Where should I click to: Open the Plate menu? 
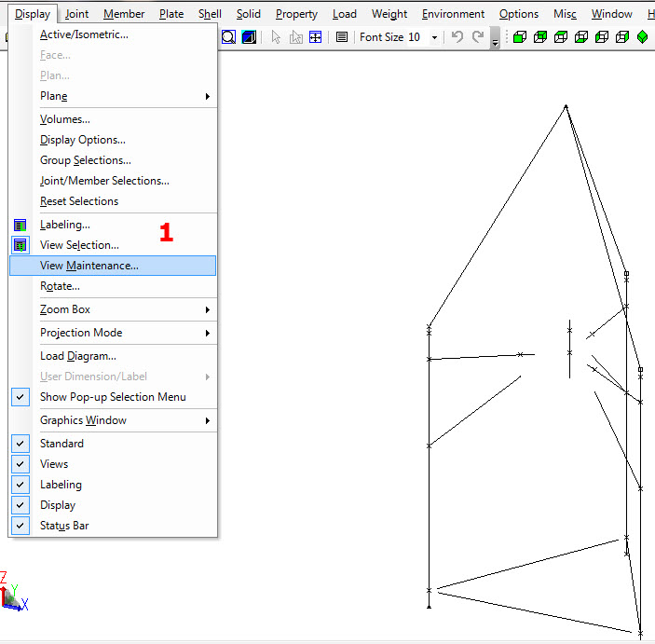(x=171, y=14)
